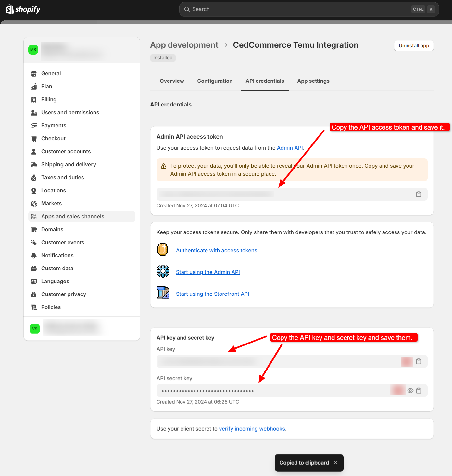Click the Shopify logo
452x476 pixels.
23,9
